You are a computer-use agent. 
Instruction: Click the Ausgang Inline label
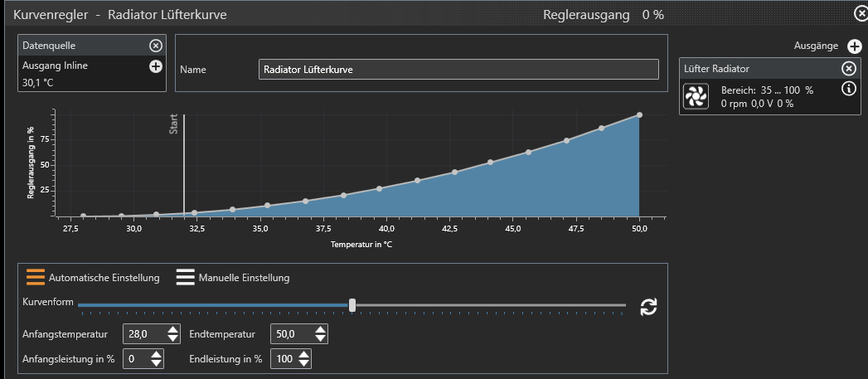tap(55, 66)
